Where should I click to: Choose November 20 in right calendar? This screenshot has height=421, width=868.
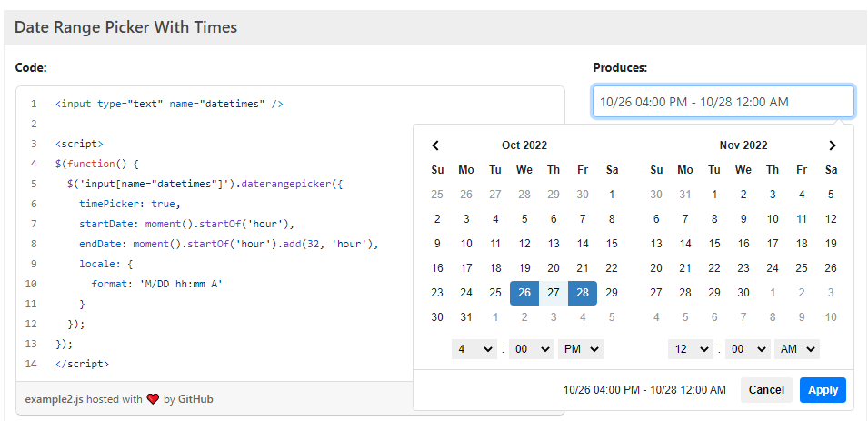point(656,268)
